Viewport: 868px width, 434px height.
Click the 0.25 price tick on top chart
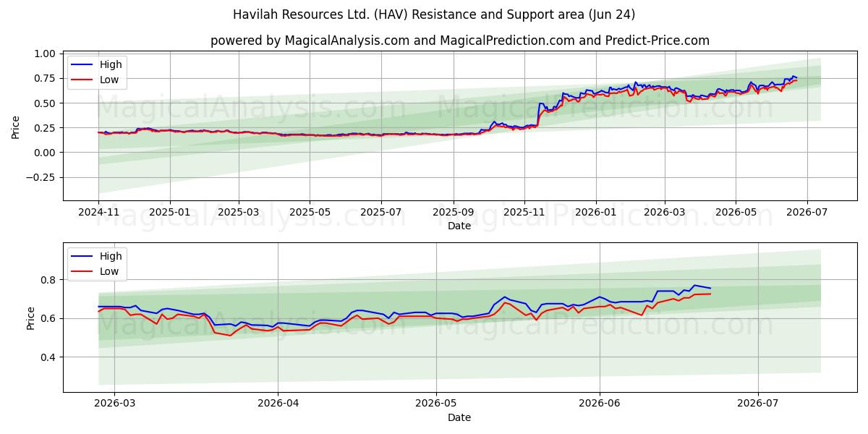[x=45, y=127]
